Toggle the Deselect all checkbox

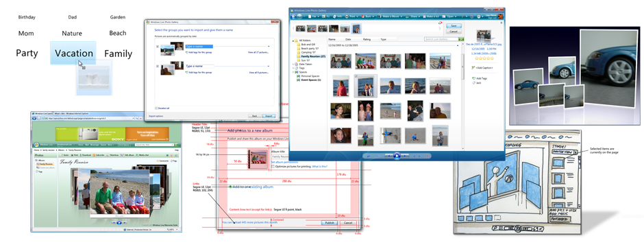pos(156,108)
